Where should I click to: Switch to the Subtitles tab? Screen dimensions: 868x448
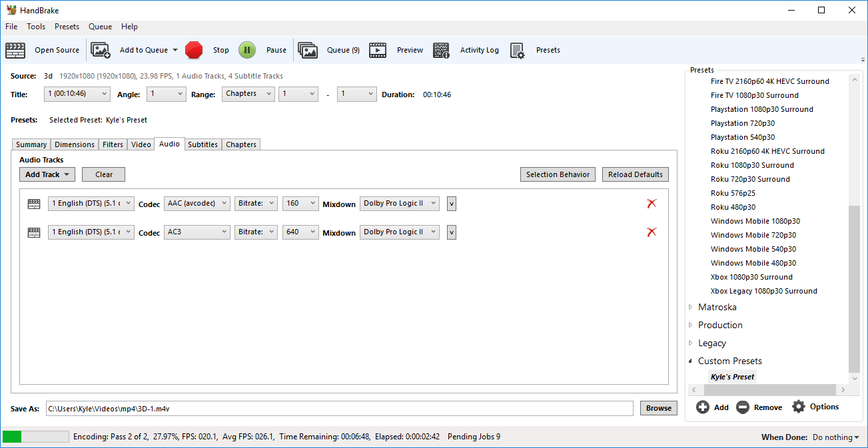tap(203, 144)
